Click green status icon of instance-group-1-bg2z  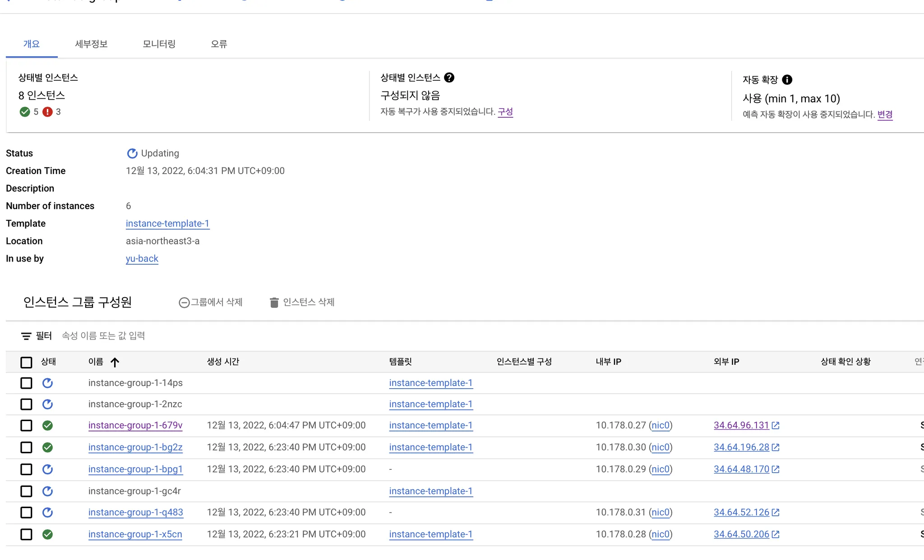(x=47, y=447)
